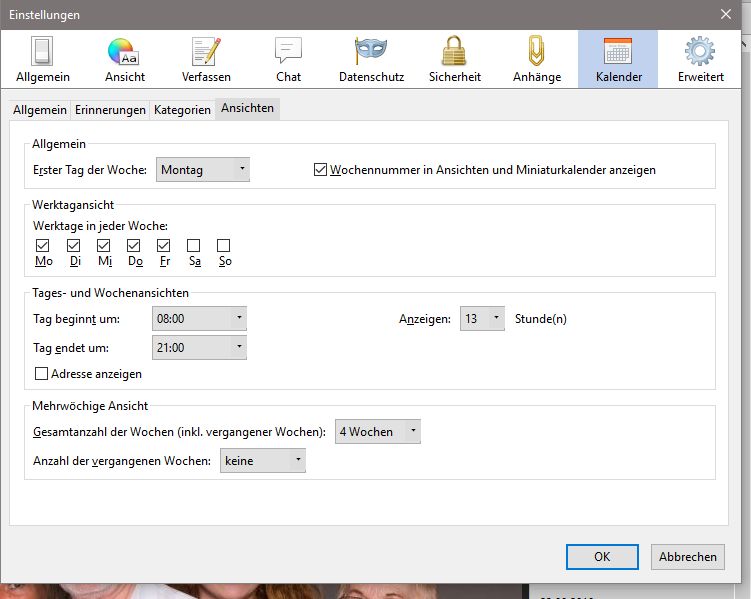Screen dimensions: 751x599
Task: Click the Abbrechen button
Action: coord(687,557)
